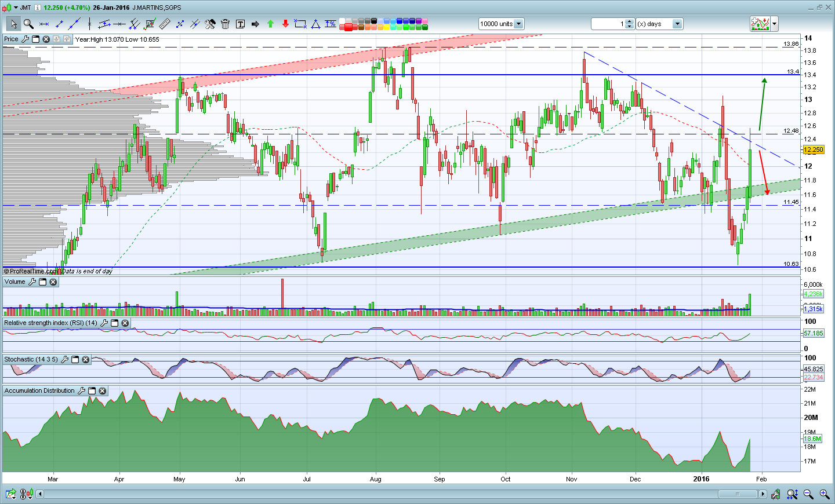The image size is (835, 504).
Task: Remove the Accumulation Distribution panel
Action: 102,390
